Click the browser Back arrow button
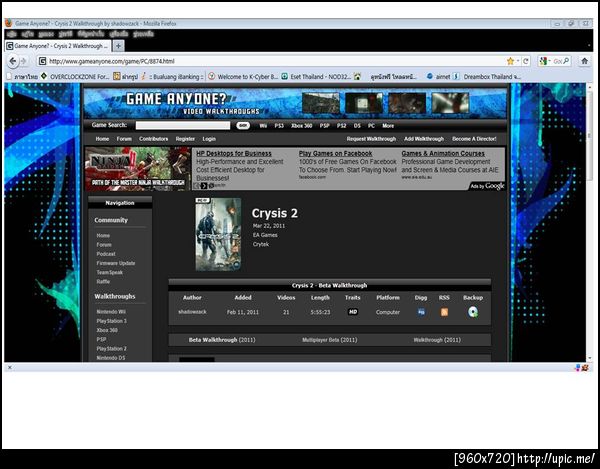This screenshot has height=469, width=600. (13, 61)
